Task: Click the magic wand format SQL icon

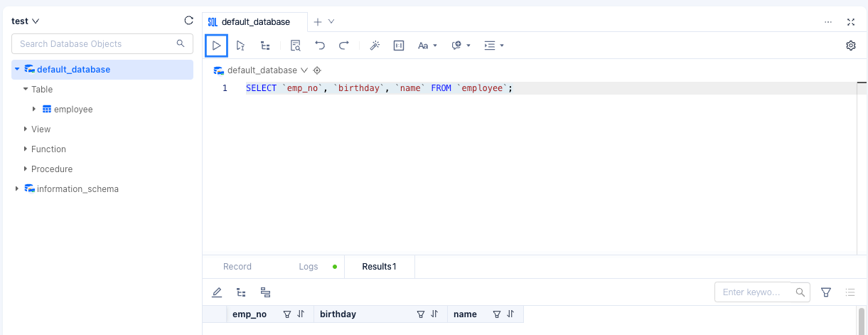Action: 375,46
